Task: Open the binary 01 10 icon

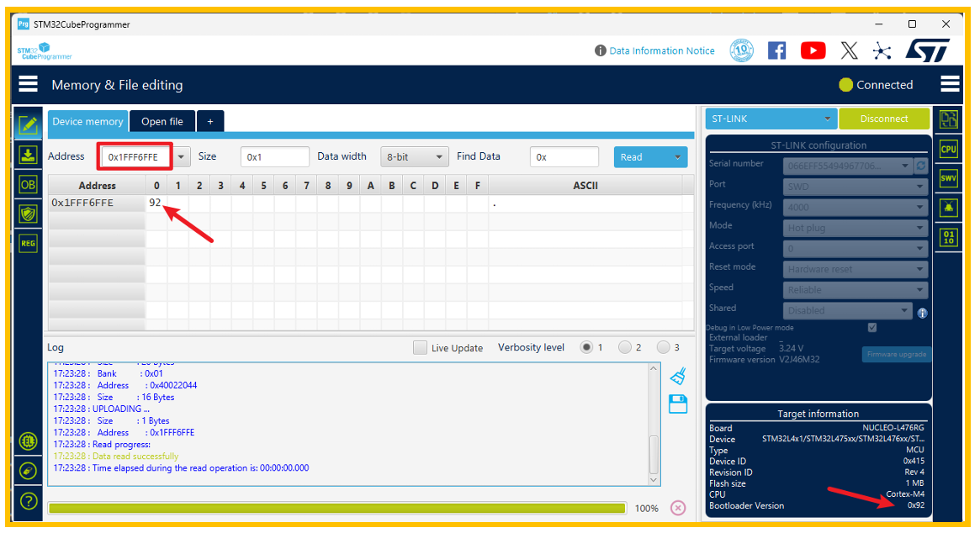Action: (949, 237)
